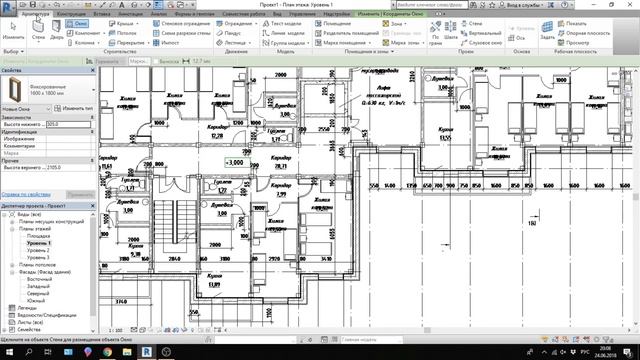Click the Применить button
Screen dimensions: 640x360
(81, 195)
